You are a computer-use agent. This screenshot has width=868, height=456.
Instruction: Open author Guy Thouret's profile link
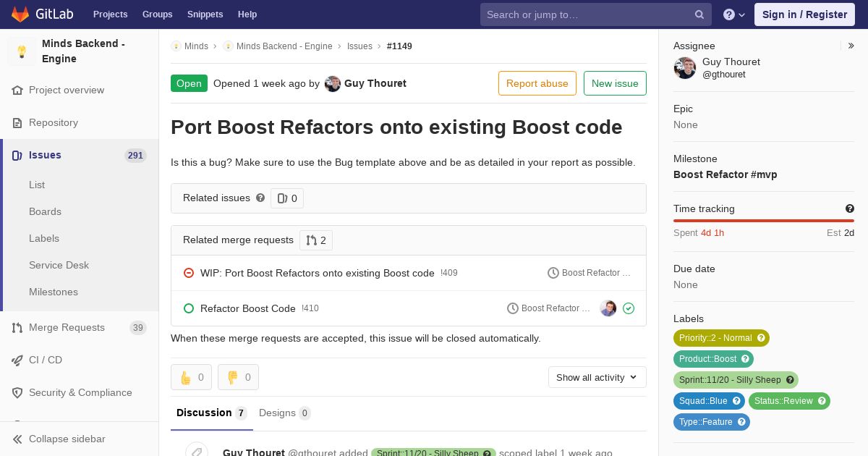point(375,84)
